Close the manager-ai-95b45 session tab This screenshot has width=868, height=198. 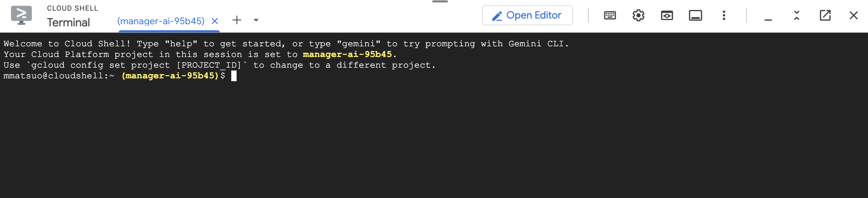pyautogui.click(x=215, y=21)
